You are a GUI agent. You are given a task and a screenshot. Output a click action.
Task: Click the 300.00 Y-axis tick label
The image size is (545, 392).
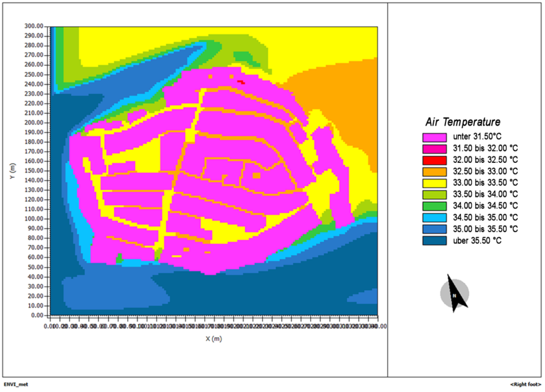pos(34,26)
